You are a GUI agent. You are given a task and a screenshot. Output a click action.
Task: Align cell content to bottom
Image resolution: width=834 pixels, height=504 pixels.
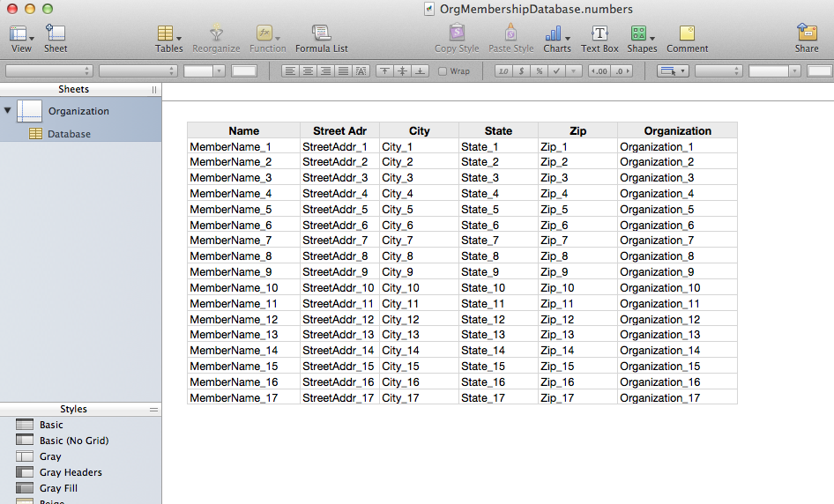point(421,70)
